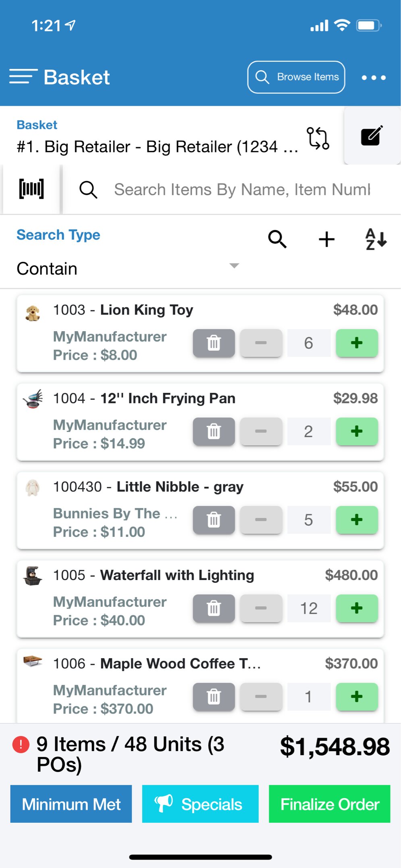This screenshot has height=868, width=401.
Task: Open the edit basket pencil icon
Action: click(371, 136)
